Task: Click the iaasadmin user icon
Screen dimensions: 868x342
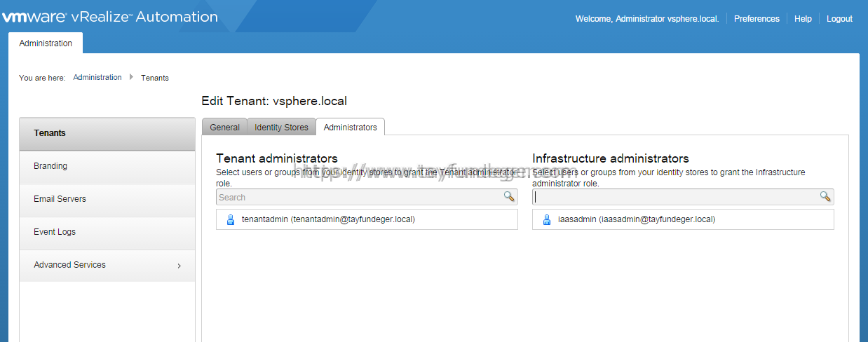Action: coord(547,219)
